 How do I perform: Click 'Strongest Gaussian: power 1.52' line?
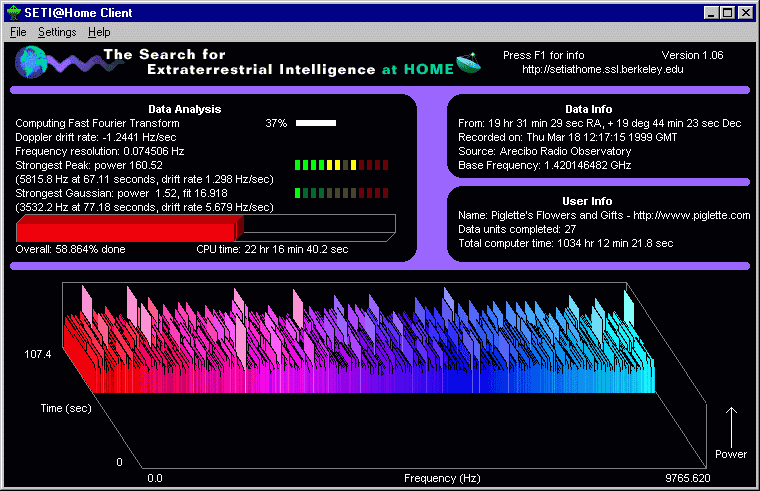(x=121, y=193)
